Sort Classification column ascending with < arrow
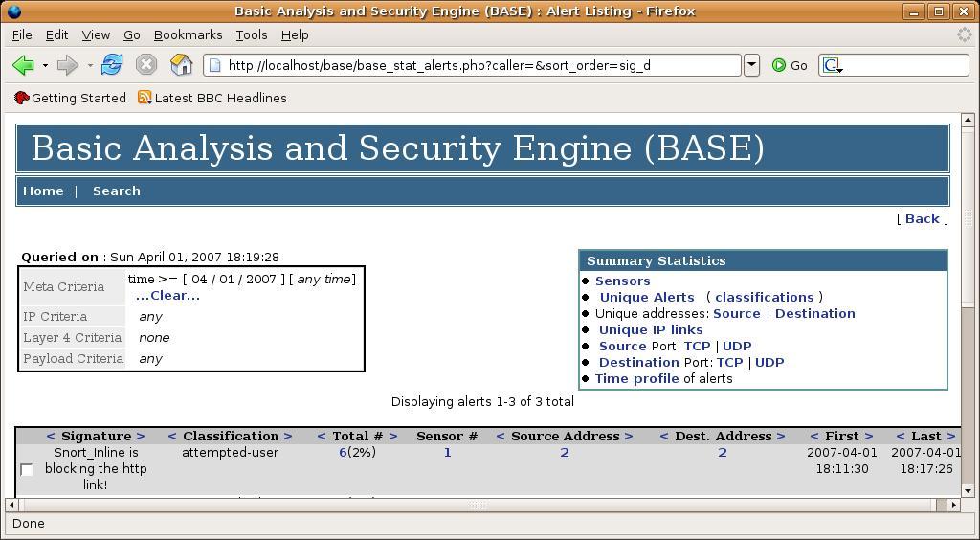The image size is (980, 540). click(x=172, y=437)
